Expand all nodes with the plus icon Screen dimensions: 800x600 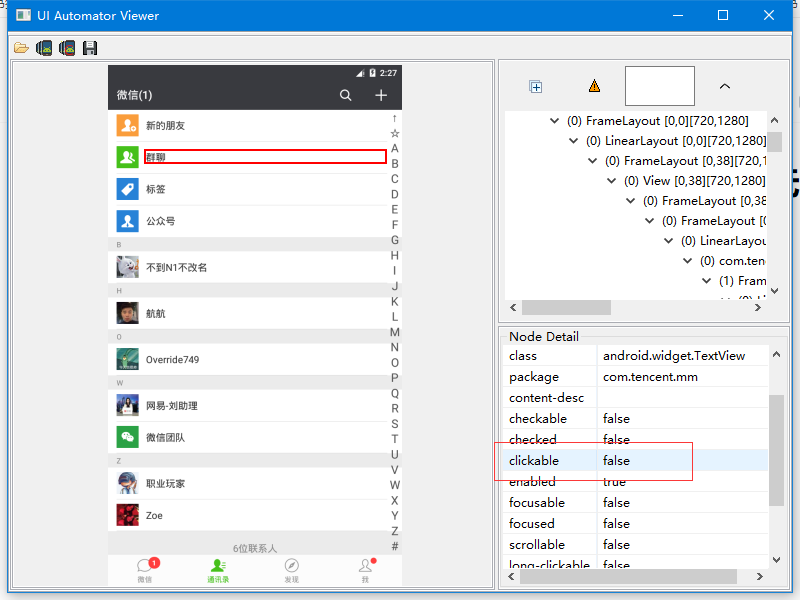535,87
